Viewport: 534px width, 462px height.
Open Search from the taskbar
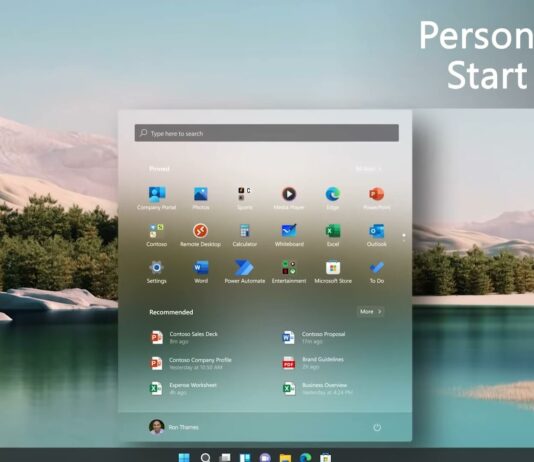point(205,458)
